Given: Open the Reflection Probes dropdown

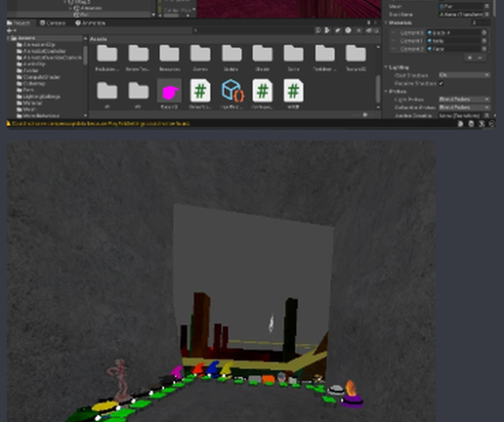Looking at the screenshot, I should click(x=464, y=107).
